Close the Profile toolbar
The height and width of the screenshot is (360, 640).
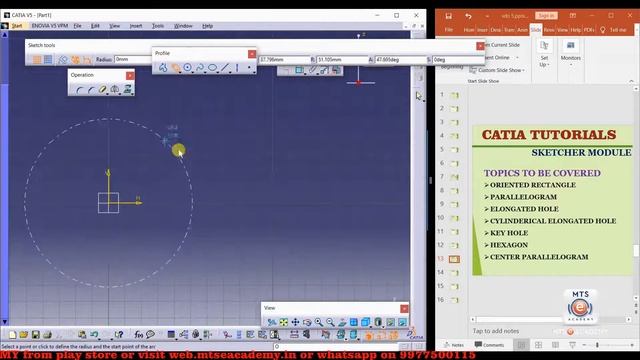click(252, 53)
